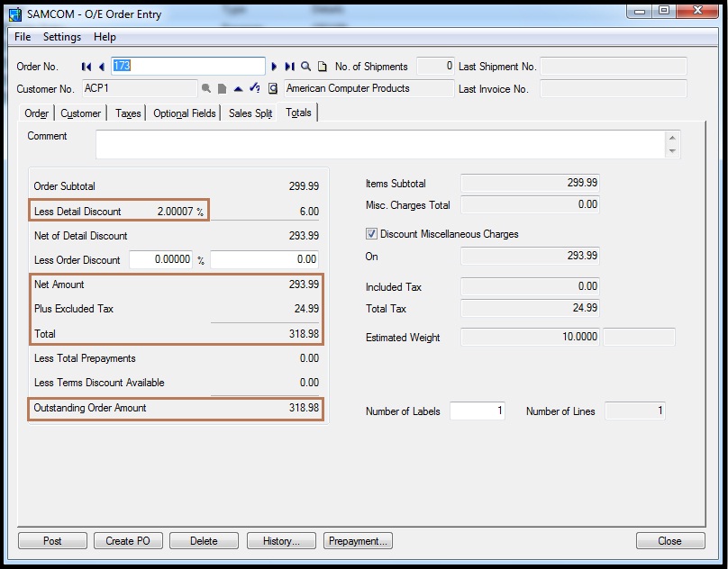728x569 pixels.
Task: Click the American Computer Products name field
Action: point(369,88)
